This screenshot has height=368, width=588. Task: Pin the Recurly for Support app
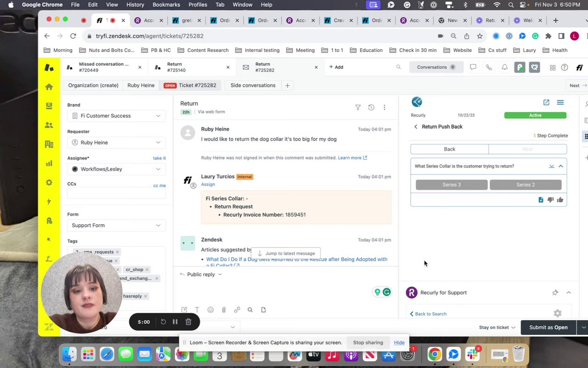[x=555, y=293]
